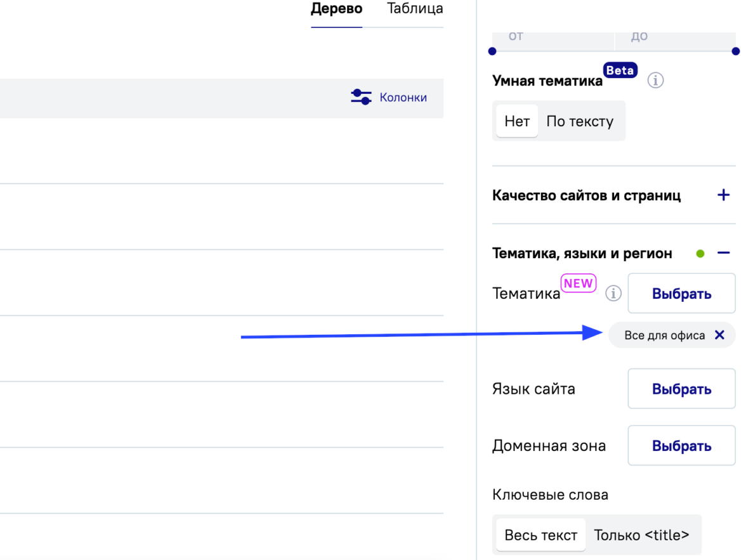
Task: Click info icon beside Умная тематика
Action: [655, 81]
